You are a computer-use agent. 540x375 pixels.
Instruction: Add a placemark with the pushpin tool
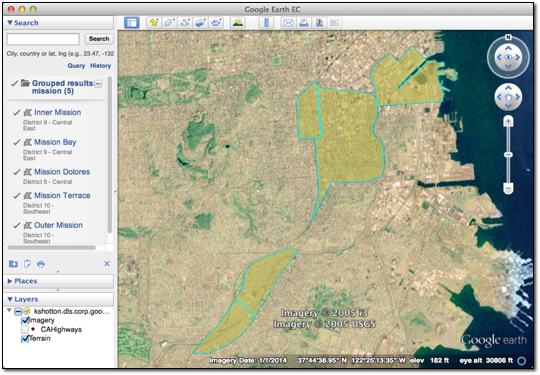pyautogui.click(x=154, y=23)
